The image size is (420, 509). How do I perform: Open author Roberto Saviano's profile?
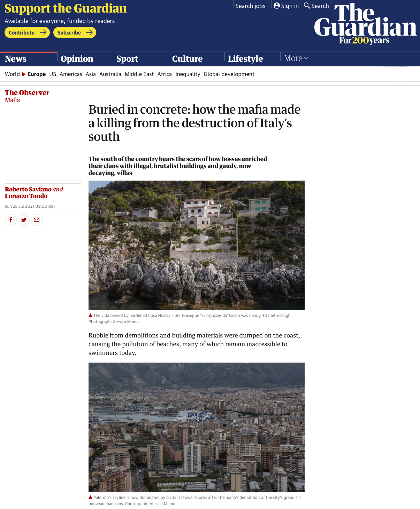click(x=28, y=189)
